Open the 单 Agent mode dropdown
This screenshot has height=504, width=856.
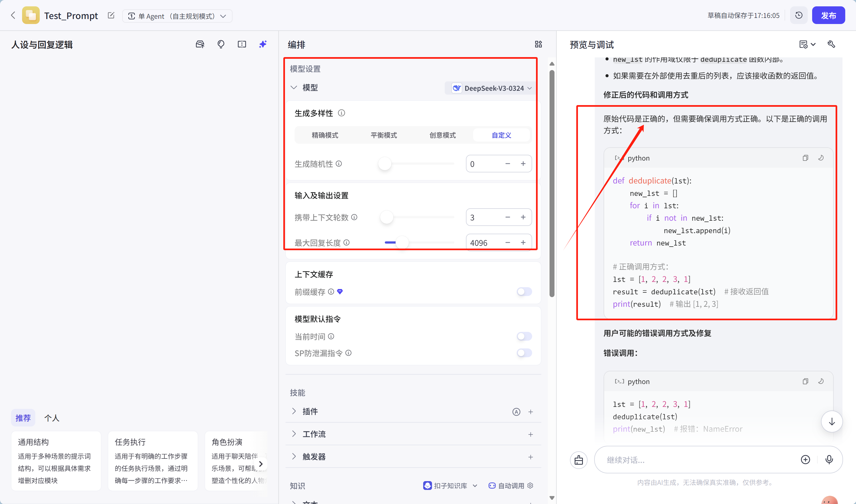point(177,16)
